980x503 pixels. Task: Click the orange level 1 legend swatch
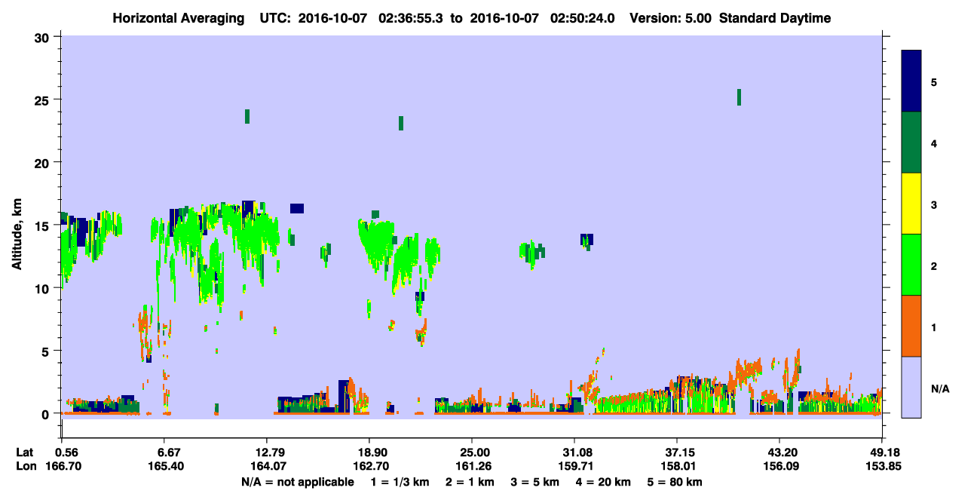click(911, 326)
